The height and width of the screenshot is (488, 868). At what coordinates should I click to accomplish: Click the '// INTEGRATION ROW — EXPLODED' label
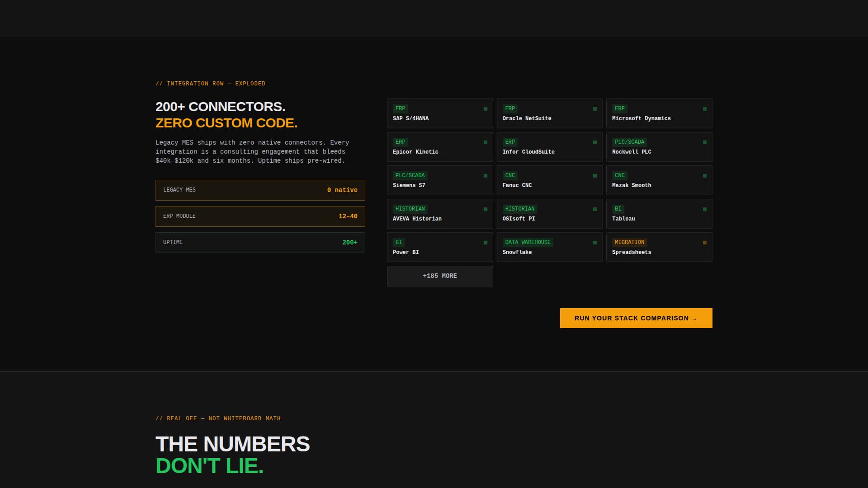211,84
